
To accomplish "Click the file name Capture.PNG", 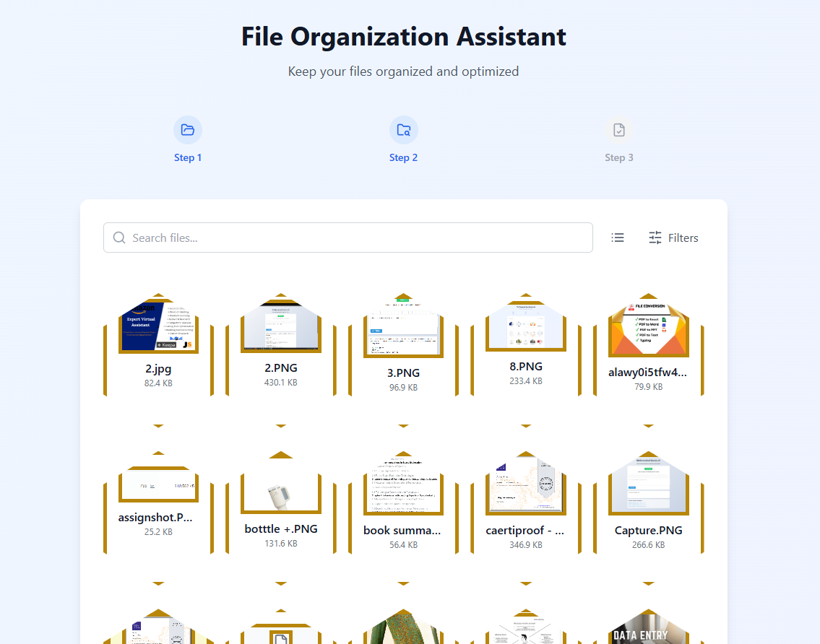I will (649, 531).
